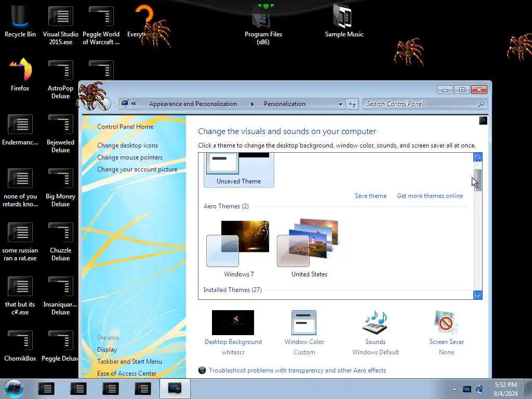Click Personalization breadcrumb segment

pyautogui.click(x=284, y=104)
